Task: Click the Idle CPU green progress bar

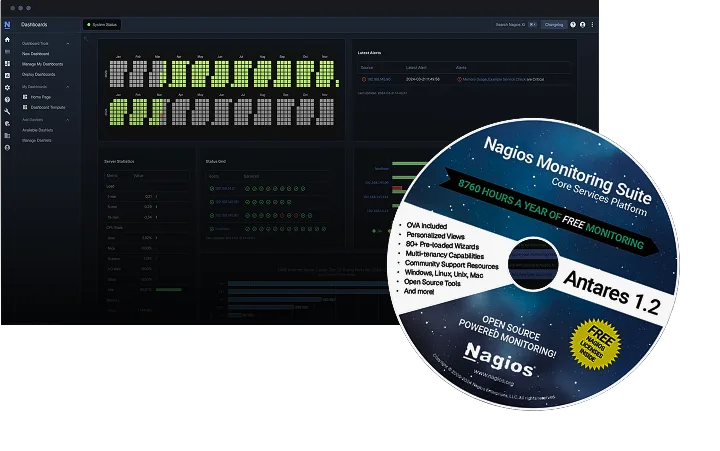Action: (169, 290)
